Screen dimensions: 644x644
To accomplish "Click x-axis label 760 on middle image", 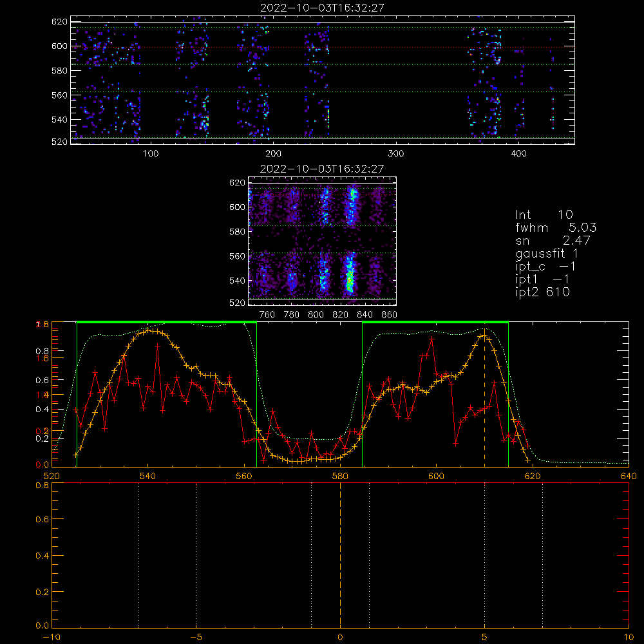I will tap(267, 315).
